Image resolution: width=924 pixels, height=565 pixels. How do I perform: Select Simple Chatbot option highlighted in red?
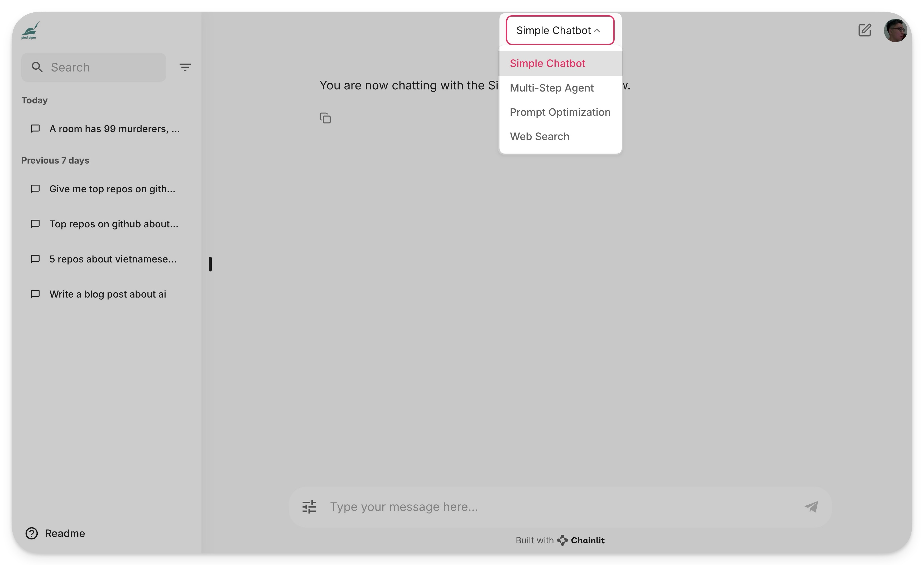click(x=548, y=63)
